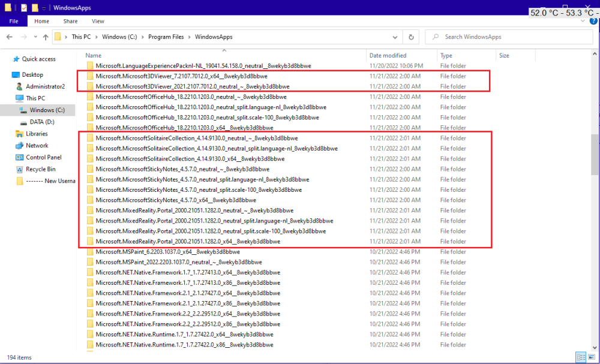600x364 pixels.
Task: Click in the Search WindowsApps field
Action: (509, 37)
